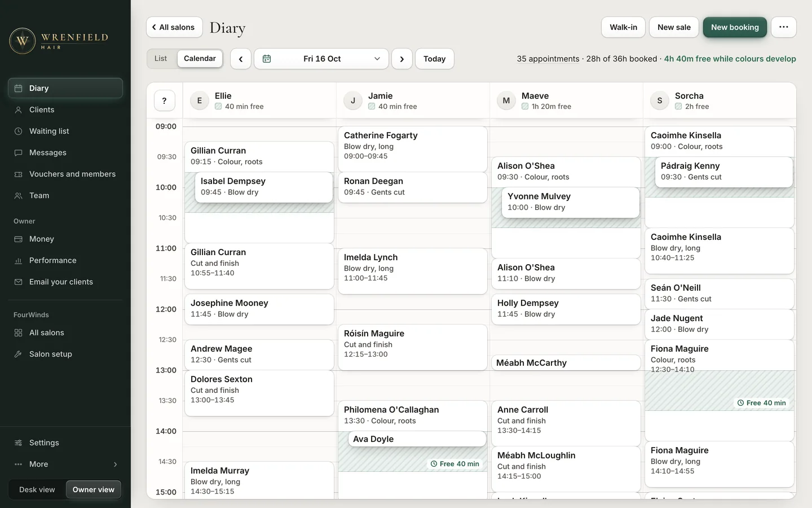Click the Walk-in button
Viewport: 812px width, 508px height.
click(623, 27)
